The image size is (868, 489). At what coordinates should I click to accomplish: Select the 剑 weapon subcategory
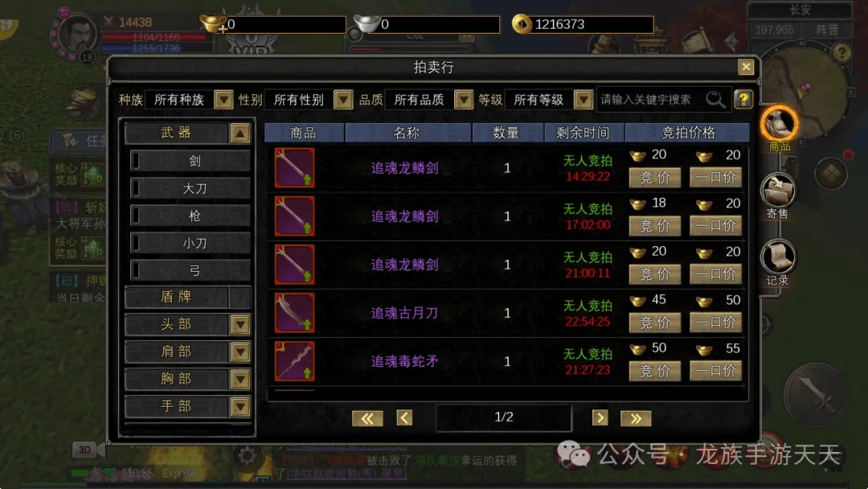click(x=191, y=161)
